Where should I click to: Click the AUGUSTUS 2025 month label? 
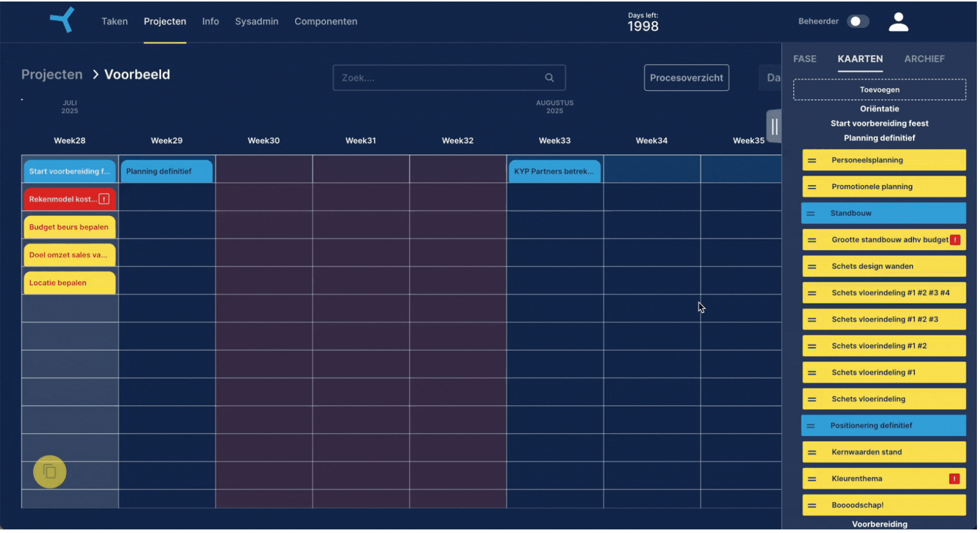(554, 107)
